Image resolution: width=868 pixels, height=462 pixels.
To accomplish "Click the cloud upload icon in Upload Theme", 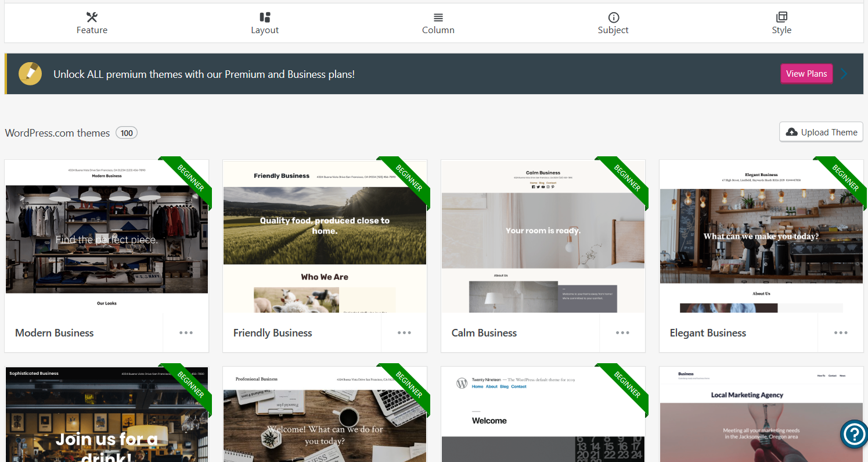I will coord(791,132).
